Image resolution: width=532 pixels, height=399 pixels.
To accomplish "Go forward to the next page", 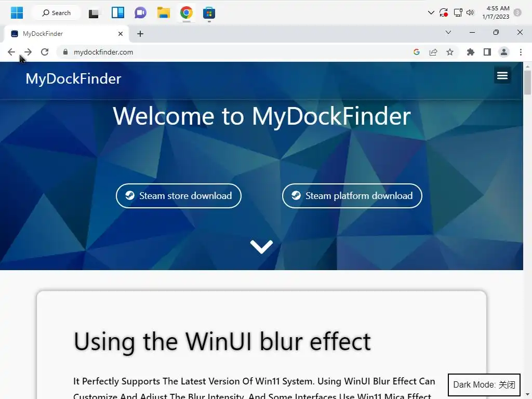I will point(28,52).
